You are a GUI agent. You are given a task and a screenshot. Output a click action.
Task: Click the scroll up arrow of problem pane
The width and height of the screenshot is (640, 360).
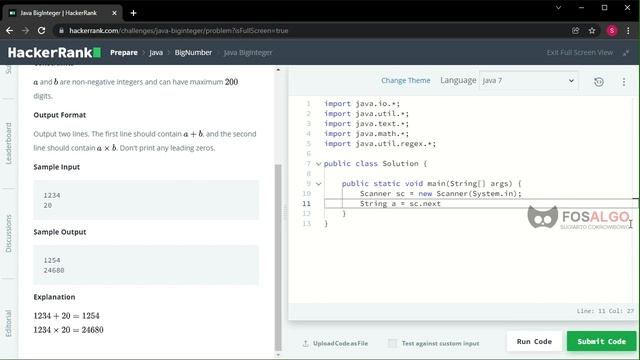[x=278, y=70]
